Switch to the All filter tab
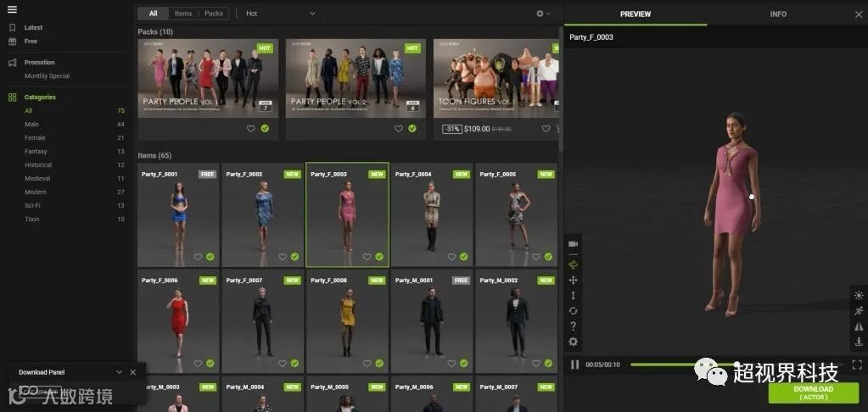868x412 pixels. pyautogui.click(x=154, y=14)
